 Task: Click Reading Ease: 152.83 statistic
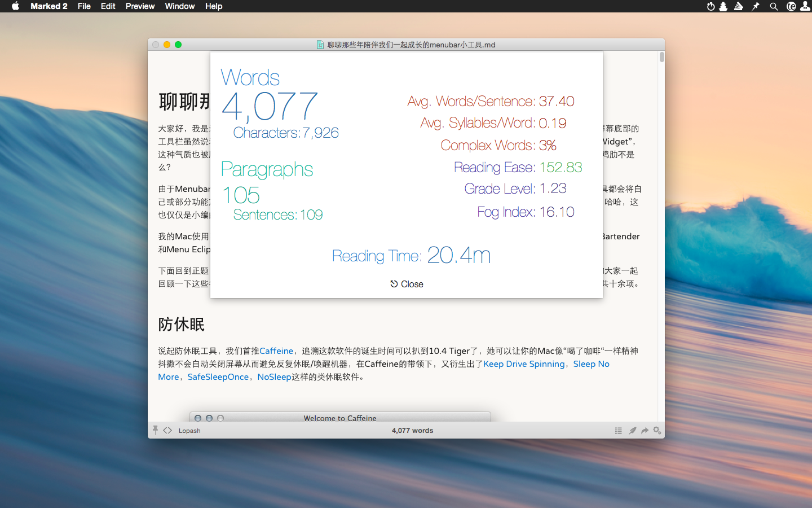point(518,167)
